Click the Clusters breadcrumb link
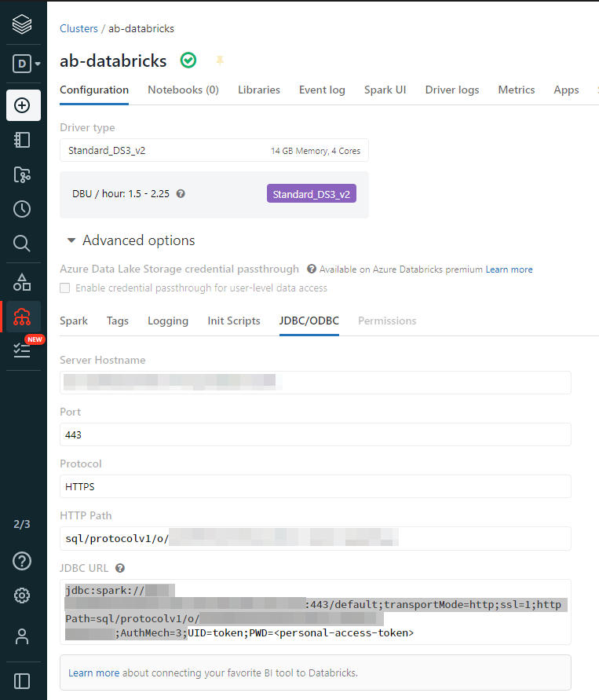The image size is (599, 700). [79, 28]
